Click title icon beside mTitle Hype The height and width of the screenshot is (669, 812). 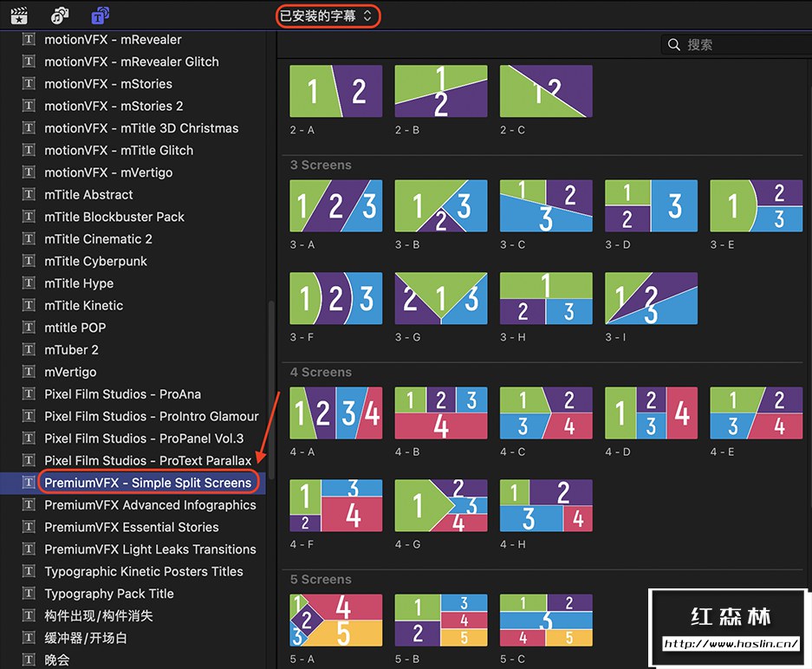[x=29, y=283]
